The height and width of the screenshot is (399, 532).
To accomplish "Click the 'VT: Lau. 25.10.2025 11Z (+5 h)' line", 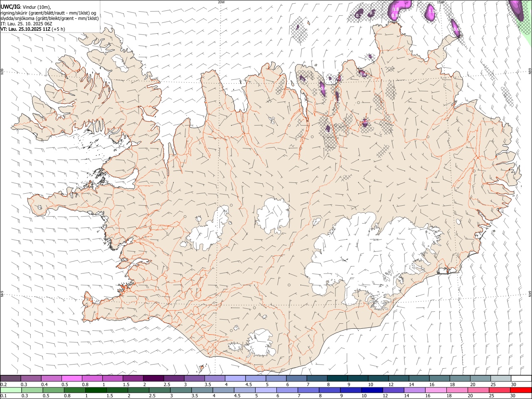I will 32,29.
